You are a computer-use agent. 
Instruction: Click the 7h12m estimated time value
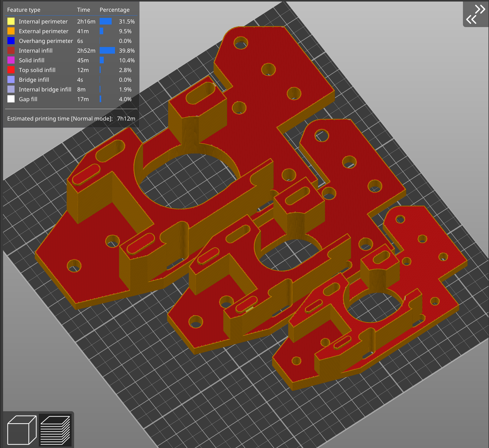[x=126, y=119]
